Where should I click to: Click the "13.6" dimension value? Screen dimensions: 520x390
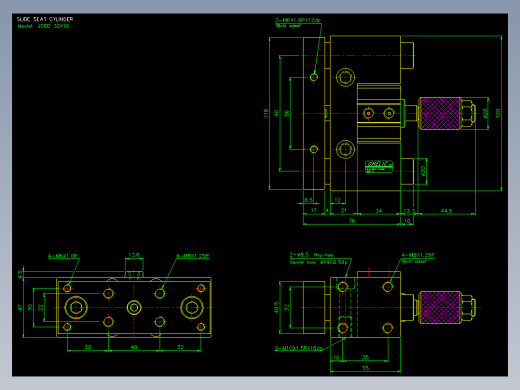[134, 255]
